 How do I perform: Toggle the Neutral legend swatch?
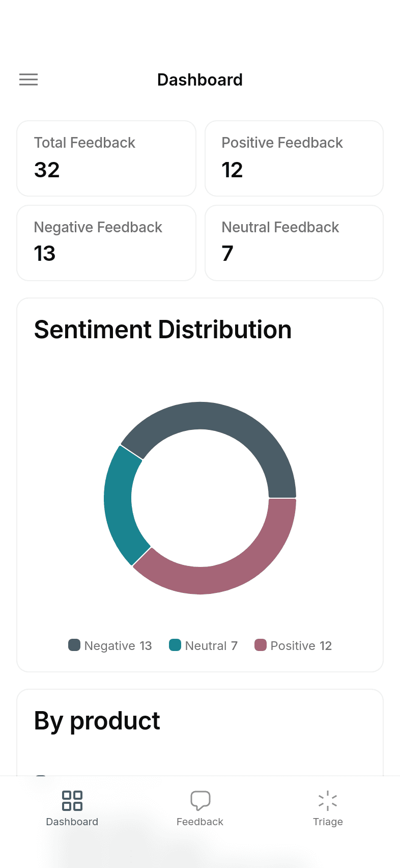175,645
